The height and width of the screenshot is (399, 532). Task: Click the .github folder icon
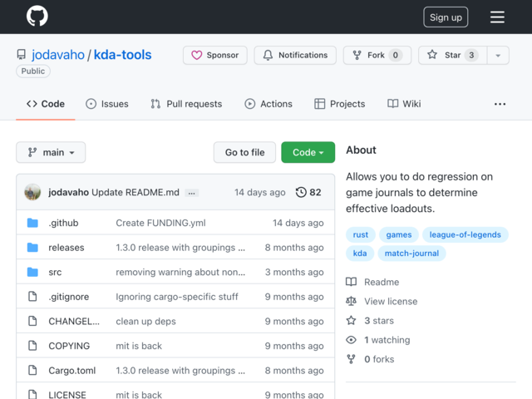[x=32, y=223]
